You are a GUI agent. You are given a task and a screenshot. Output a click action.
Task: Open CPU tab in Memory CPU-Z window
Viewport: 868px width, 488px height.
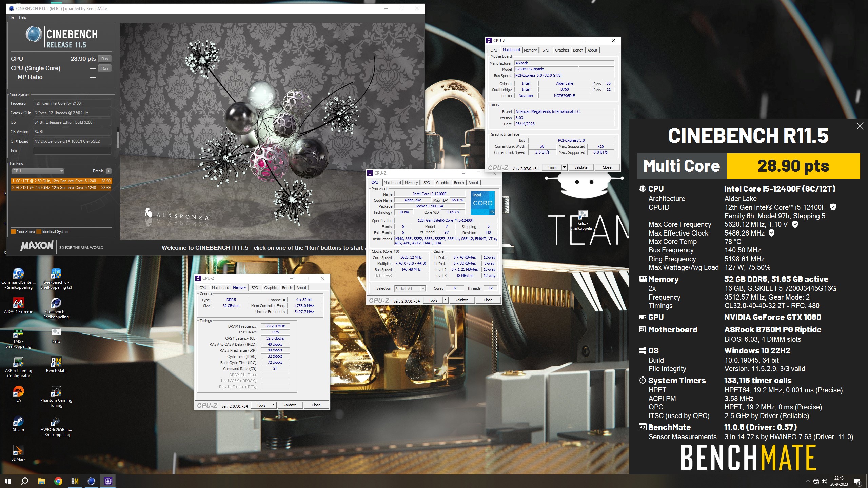click(x=203, y=288)
